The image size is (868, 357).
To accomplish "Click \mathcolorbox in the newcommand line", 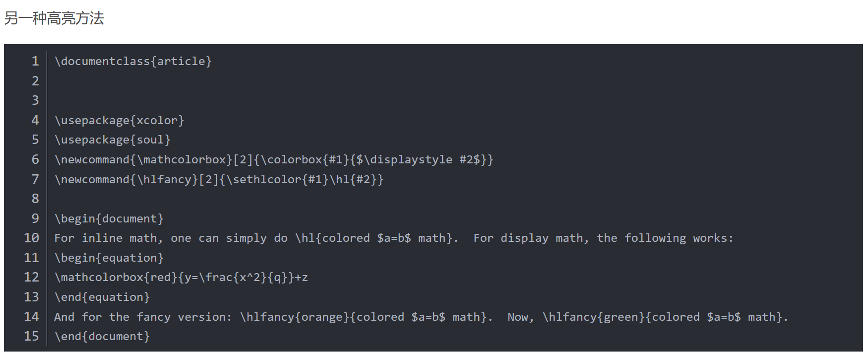I will 182,159.
